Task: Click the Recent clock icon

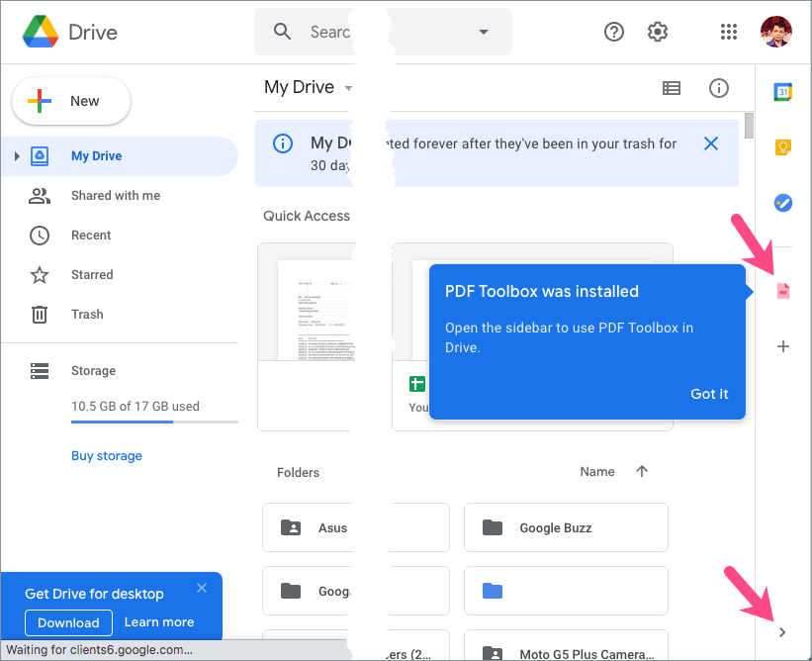Action: (40, 236)
